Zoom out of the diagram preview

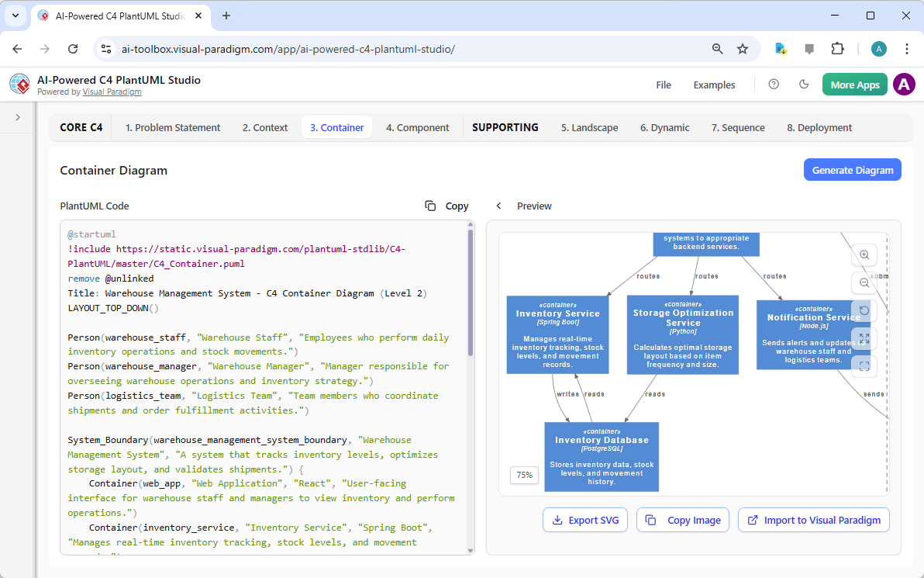coord(864,282)
